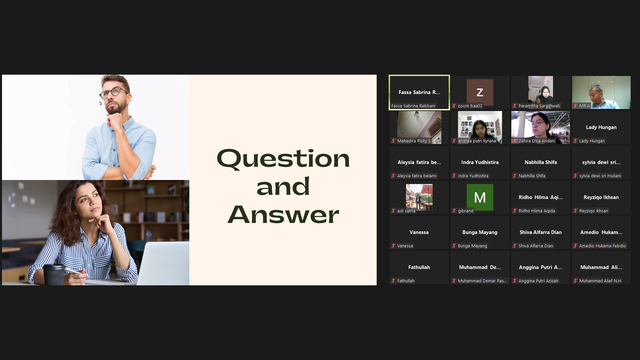Click muted mic icon beside Aleysia fatira belami
This screenshot has width=640, height=360.
[393, 176]
